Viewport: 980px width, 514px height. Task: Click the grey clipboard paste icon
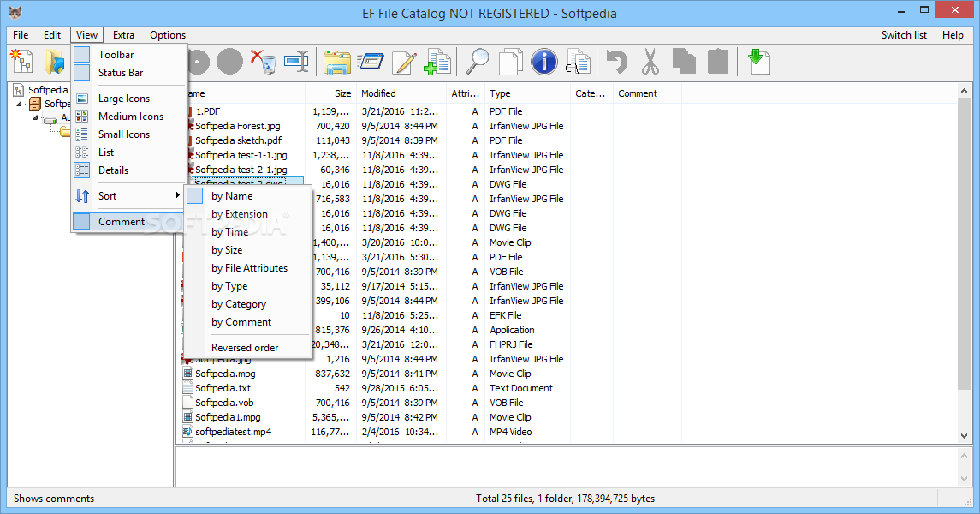pos(717,62)
